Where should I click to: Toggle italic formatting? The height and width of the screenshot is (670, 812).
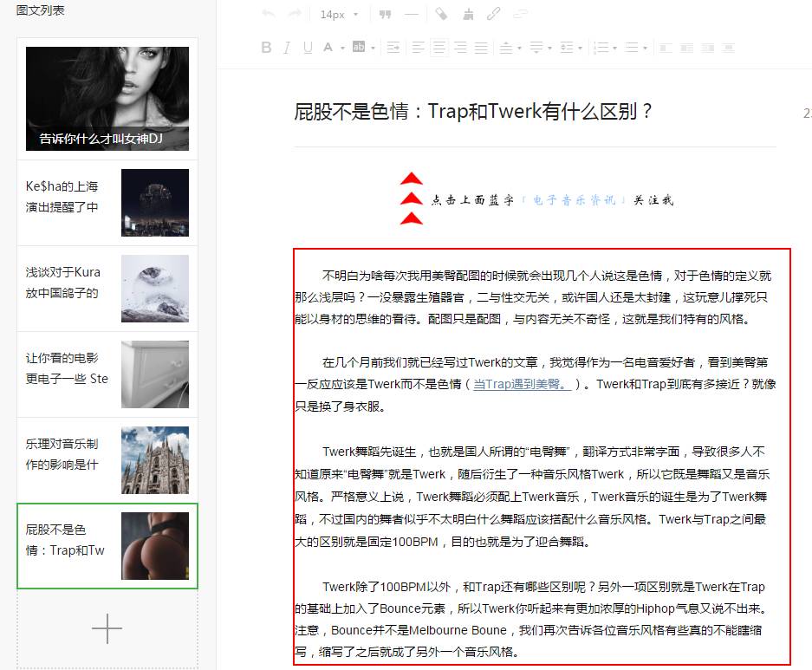click(288, 48)
